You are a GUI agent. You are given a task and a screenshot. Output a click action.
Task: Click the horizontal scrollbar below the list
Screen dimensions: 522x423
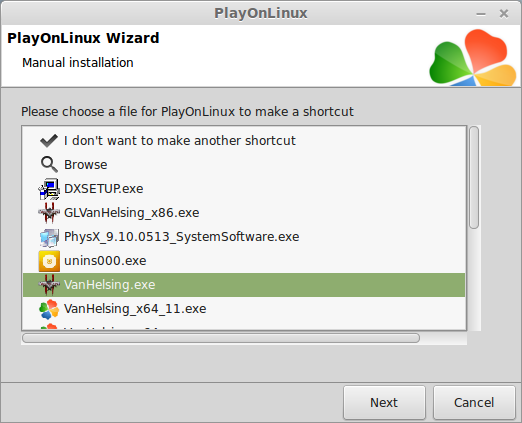click(x=221, y=338)
